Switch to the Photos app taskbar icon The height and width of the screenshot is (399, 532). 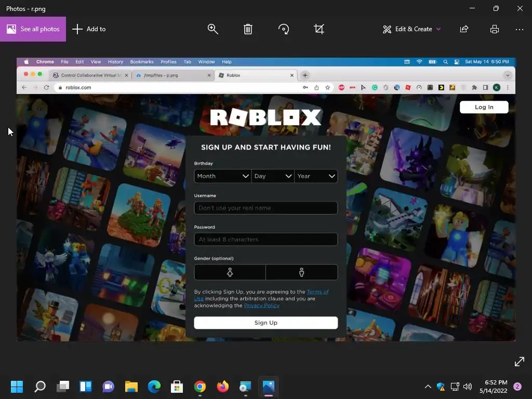[269, 387]
